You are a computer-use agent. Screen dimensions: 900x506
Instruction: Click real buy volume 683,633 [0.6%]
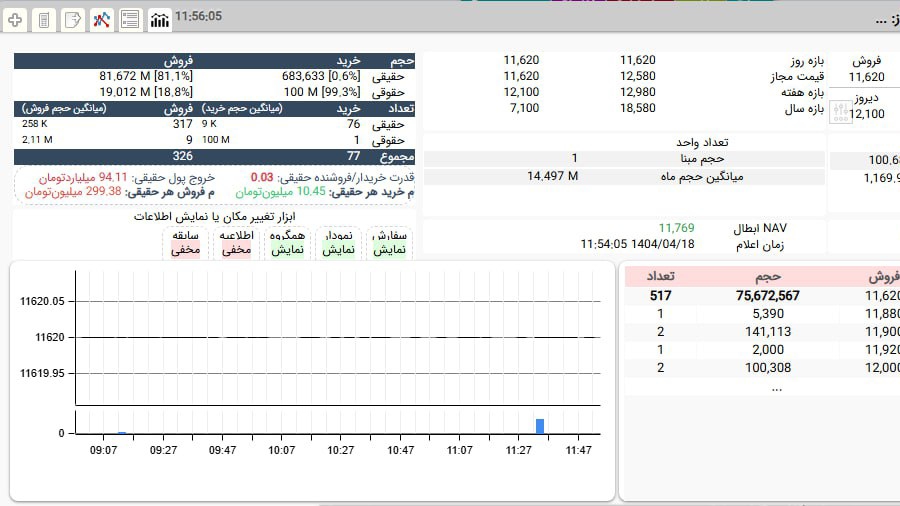pyautogui.click(x=321, y=76)
